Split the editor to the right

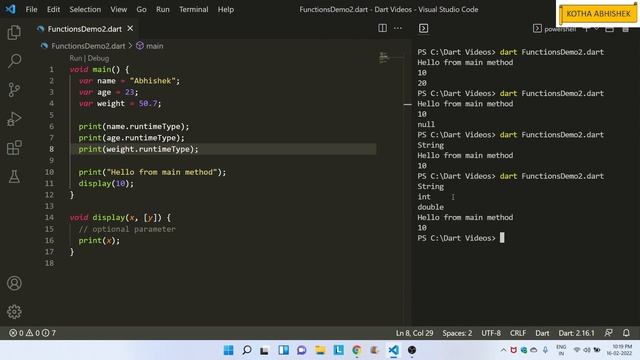382,28
